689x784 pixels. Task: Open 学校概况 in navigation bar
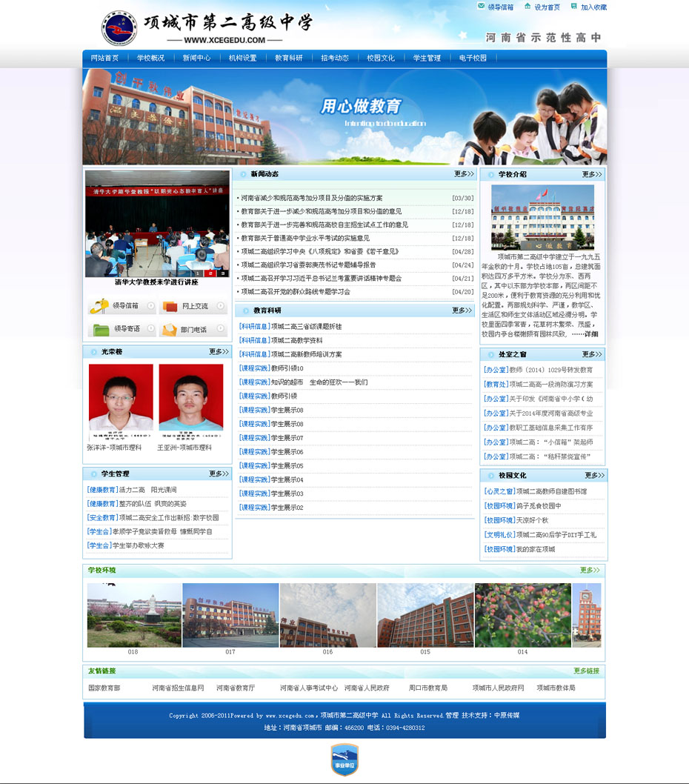(x=150, y=58)
